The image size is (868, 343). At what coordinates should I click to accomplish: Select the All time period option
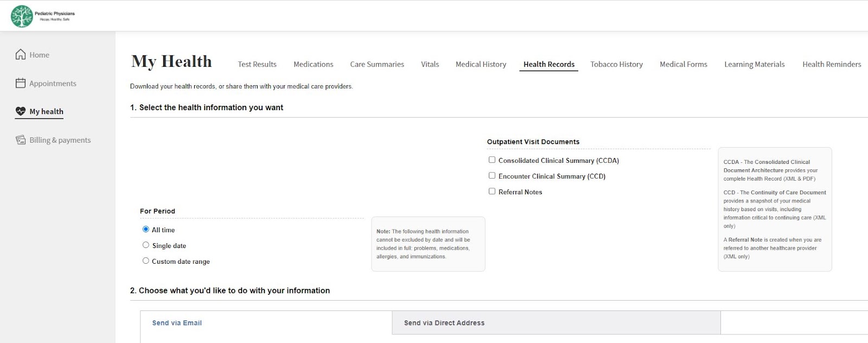coord(145,230)
